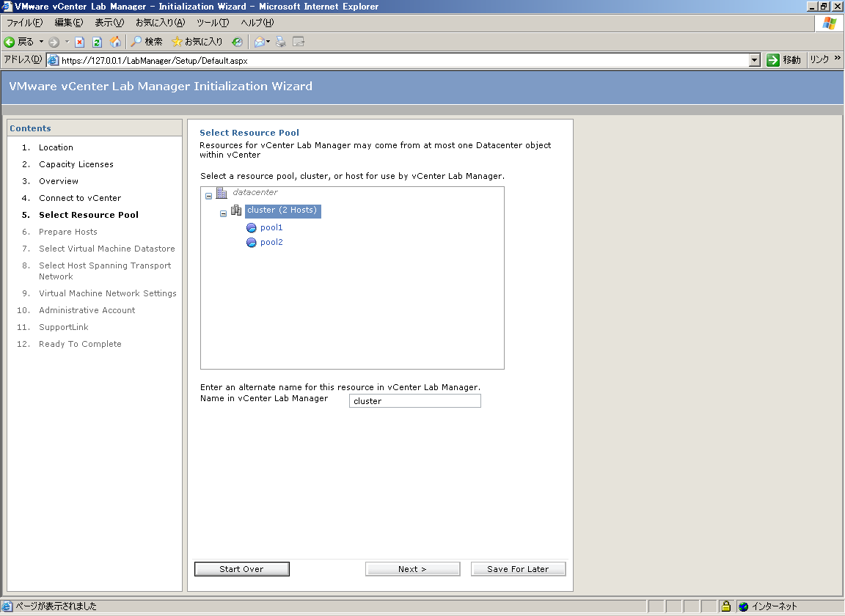Refresh the page with the green refresh icon
Viewport: 845px width, 616px height.
pos(97,42)
